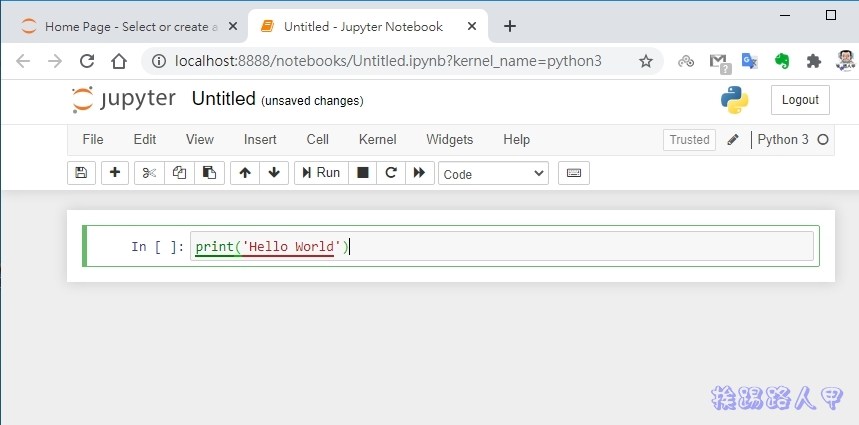This screenshot has height=425, width=859.
Task: Paste cells below icon
Action: [x=209, y=173]
